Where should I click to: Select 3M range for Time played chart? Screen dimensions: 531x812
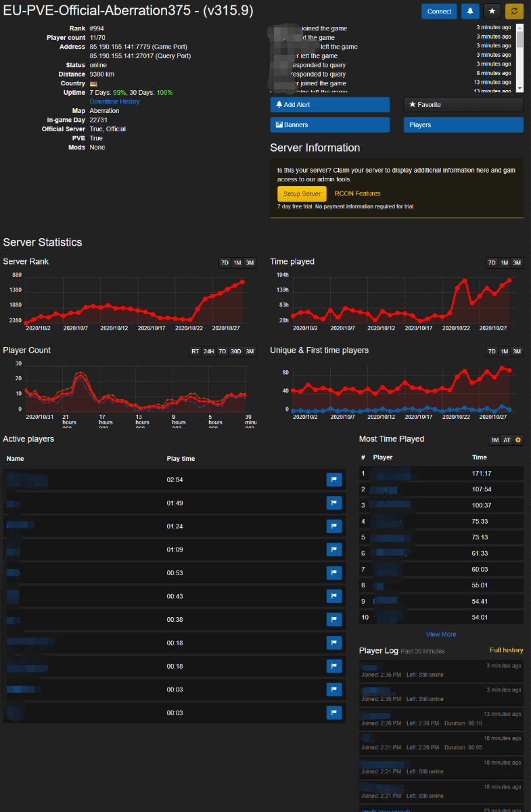(517, 263)
